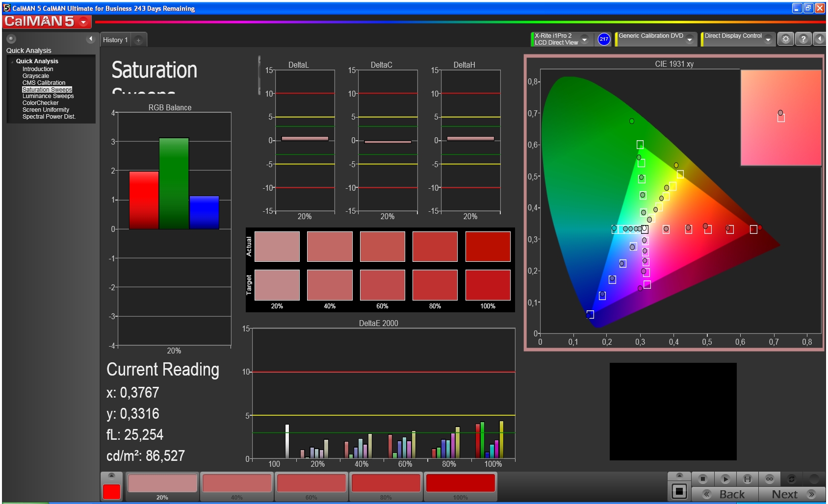Click the blue 217 meter status indicator

[x=604, y=39]
